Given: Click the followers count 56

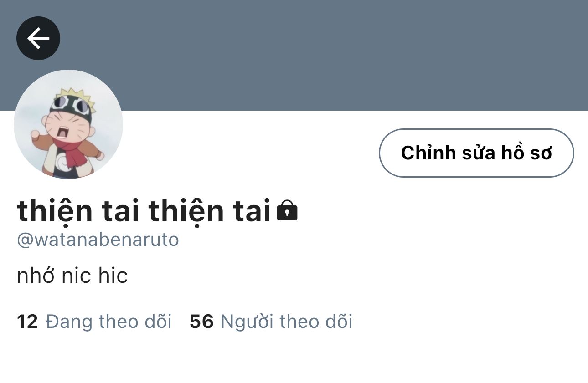Looking at the screenshot, I should click(x=201, y=322).
